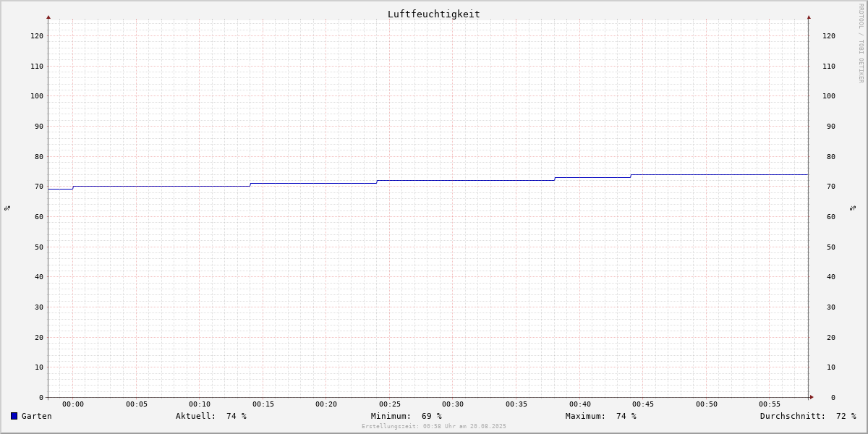Click the 90 label on left Y-axis
Image resolution: width=868 pixels, height=434 pixels.
pos(39,126)
